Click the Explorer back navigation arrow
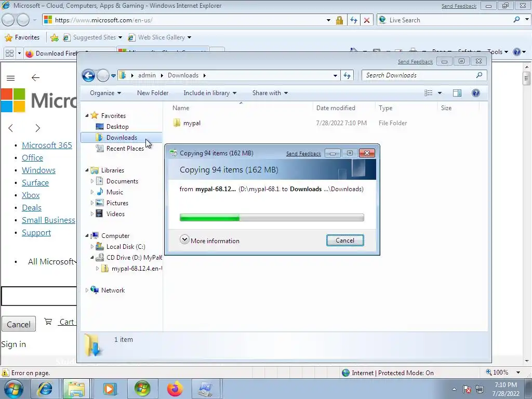 88,75
